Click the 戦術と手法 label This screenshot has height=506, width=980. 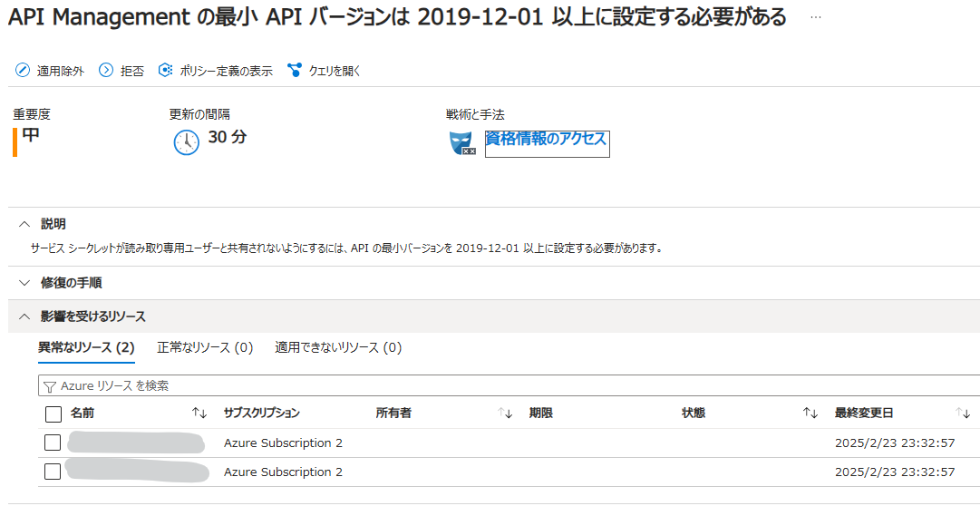click(475, 114)
